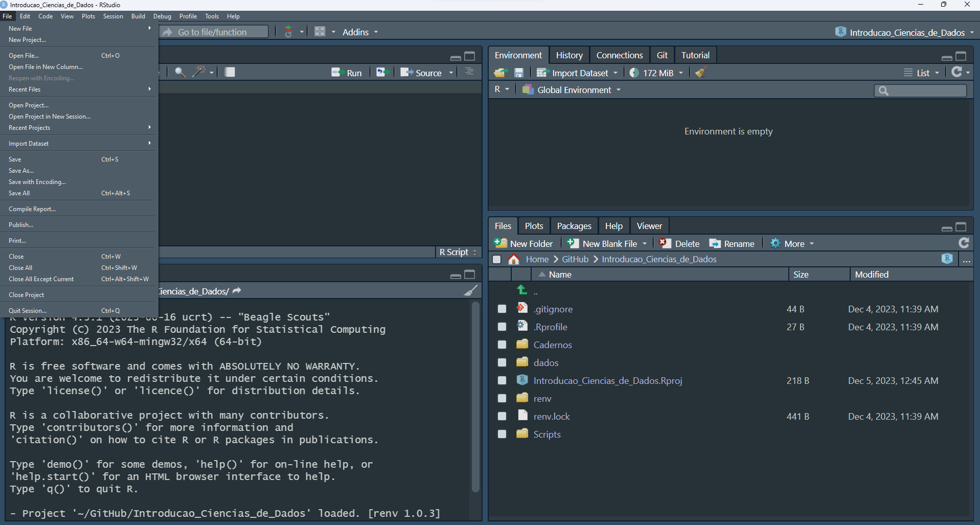Click the memory usage pie icon

click(634, 73)
